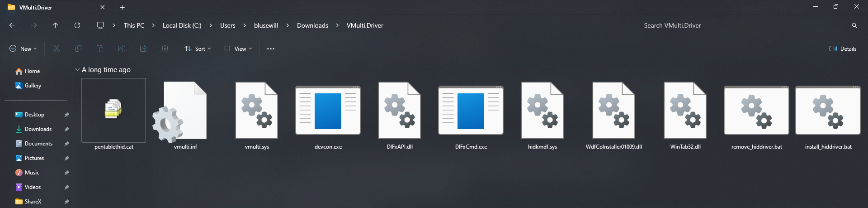Click the Cut scissors icon in toolbar
Viewport: 868px width, 208px height.
tap(57, 48)
